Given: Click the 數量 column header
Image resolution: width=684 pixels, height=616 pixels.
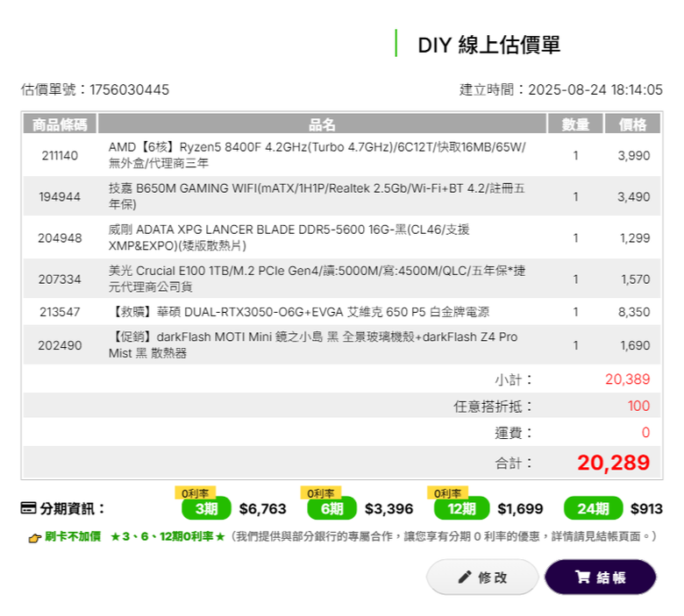Looking at the screenshot, I should [x=575, y=124].
